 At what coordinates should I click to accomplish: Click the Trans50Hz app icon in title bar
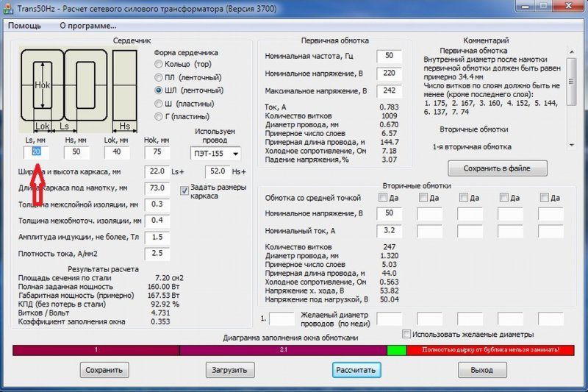tap(8, 8)
